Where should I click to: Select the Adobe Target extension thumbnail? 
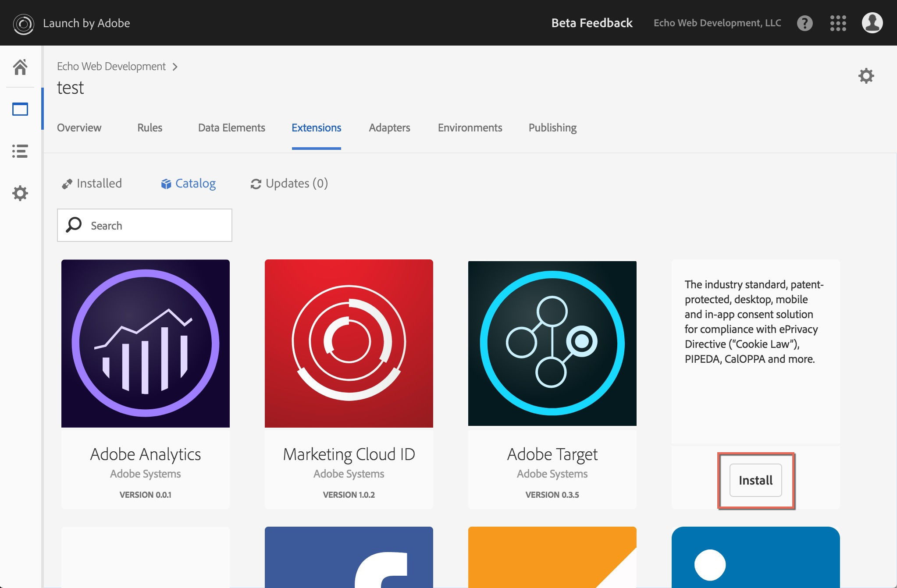point(552,344)
